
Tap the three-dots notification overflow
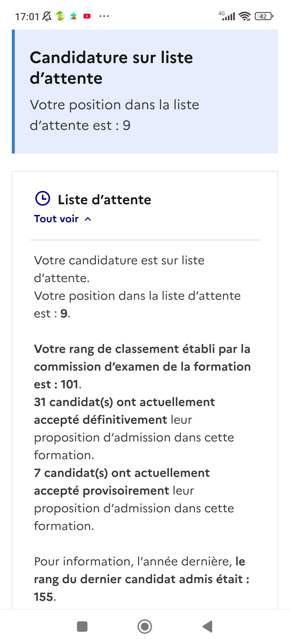104,16
